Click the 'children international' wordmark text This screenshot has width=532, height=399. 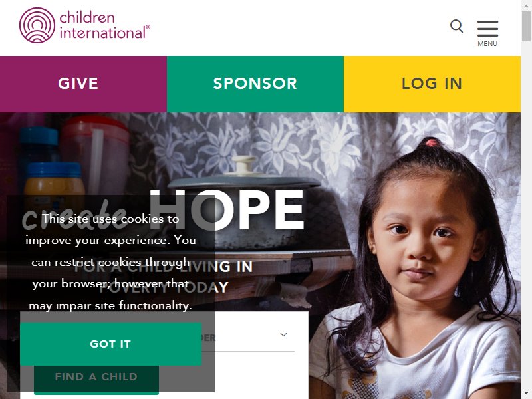[x=104, y=25]
